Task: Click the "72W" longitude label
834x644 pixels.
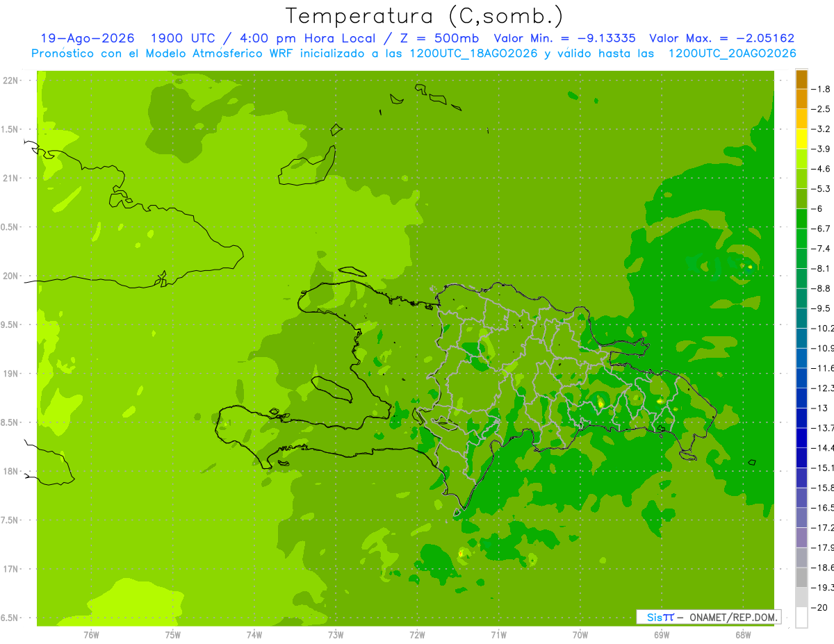Action: point(418,634)
